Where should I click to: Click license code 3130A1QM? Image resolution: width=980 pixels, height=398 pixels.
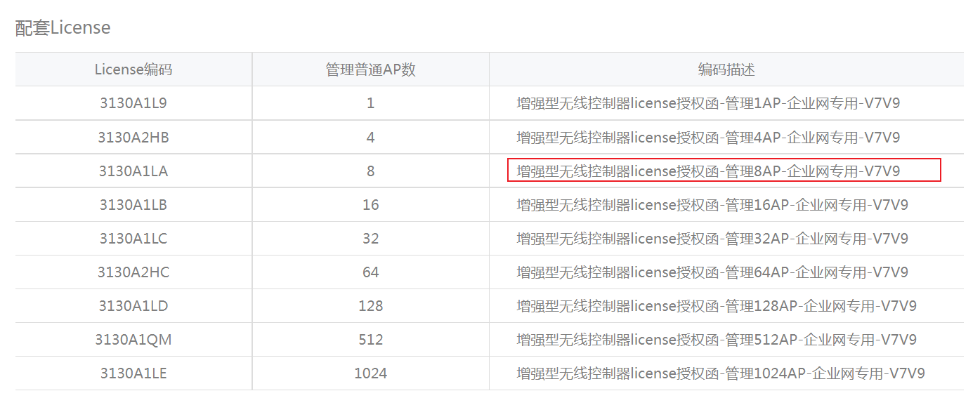pyautogui.click(x=133, y=340)
